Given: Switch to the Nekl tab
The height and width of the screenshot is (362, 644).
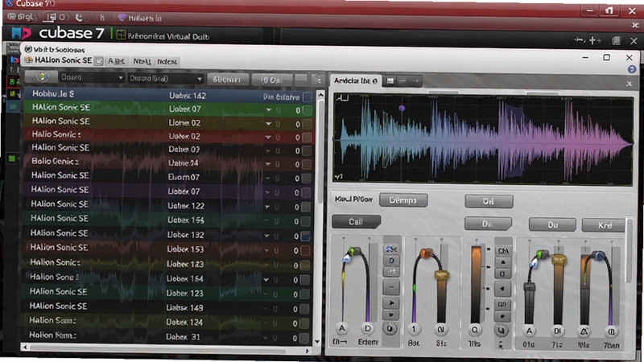Looking at the screenshot, I should coord(142,62).
